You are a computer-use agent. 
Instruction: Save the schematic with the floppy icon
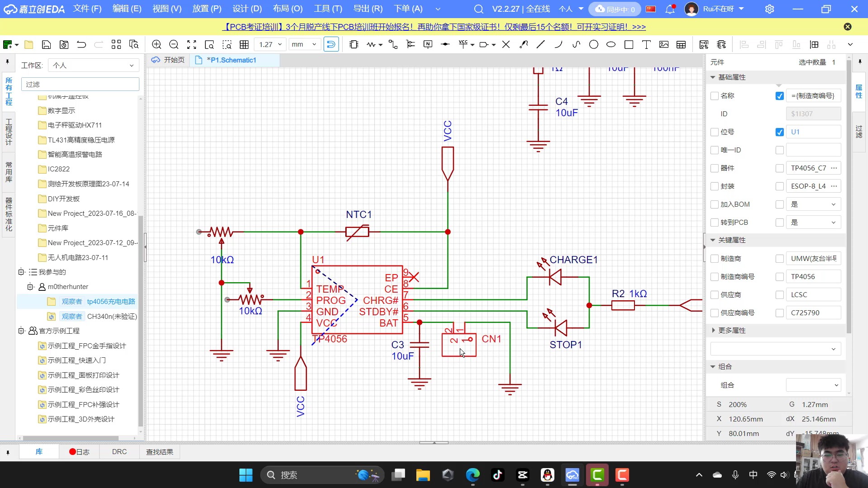coord(46,44)
